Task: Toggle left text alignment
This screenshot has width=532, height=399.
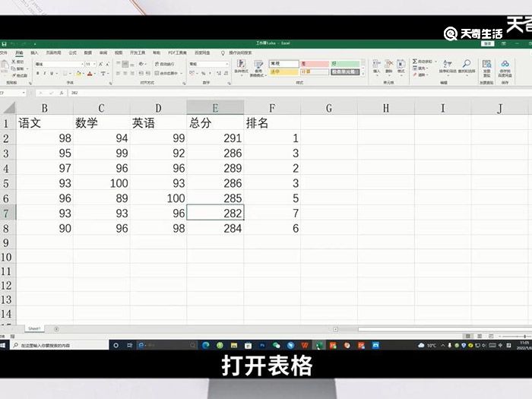Action: coord(119,73)
